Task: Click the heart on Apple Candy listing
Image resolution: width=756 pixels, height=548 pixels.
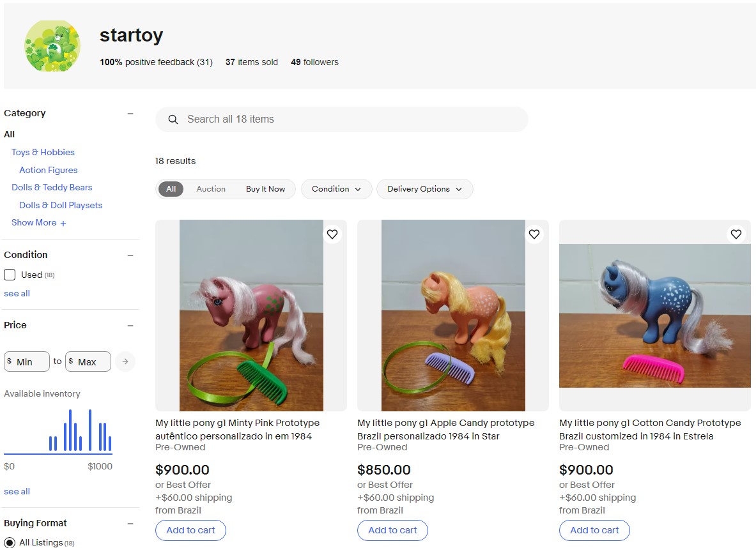Action: tap(534, 234)
